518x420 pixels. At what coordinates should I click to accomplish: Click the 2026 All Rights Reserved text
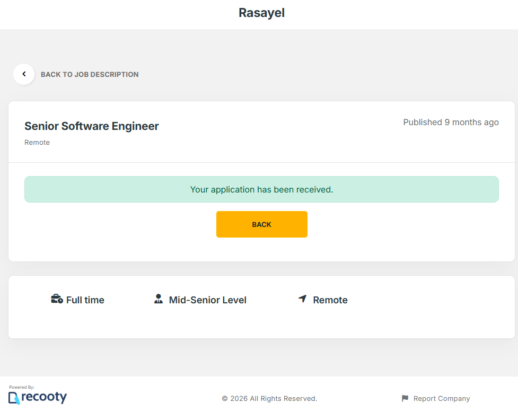click(x=269, y=399)
